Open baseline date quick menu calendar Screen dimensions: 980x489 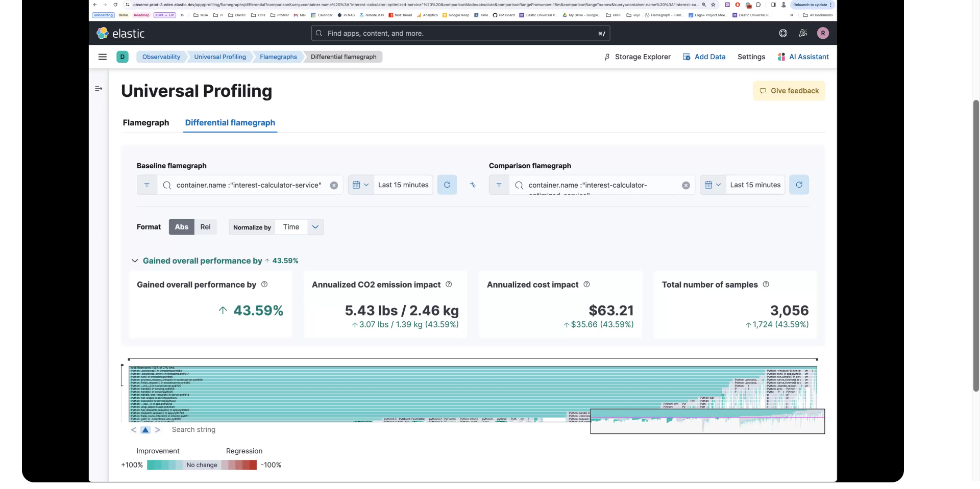[x=361, y=185]
